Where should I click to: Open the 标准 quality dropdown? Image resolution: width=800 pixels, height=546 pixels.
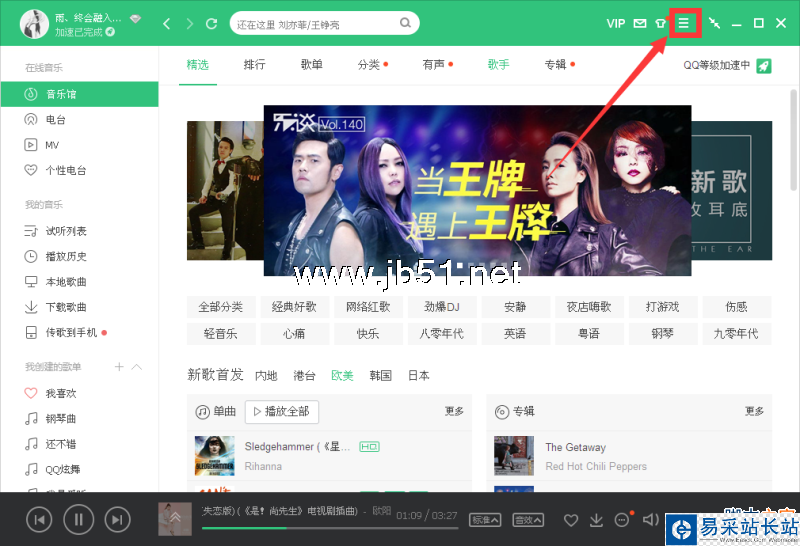pos(485,520)
